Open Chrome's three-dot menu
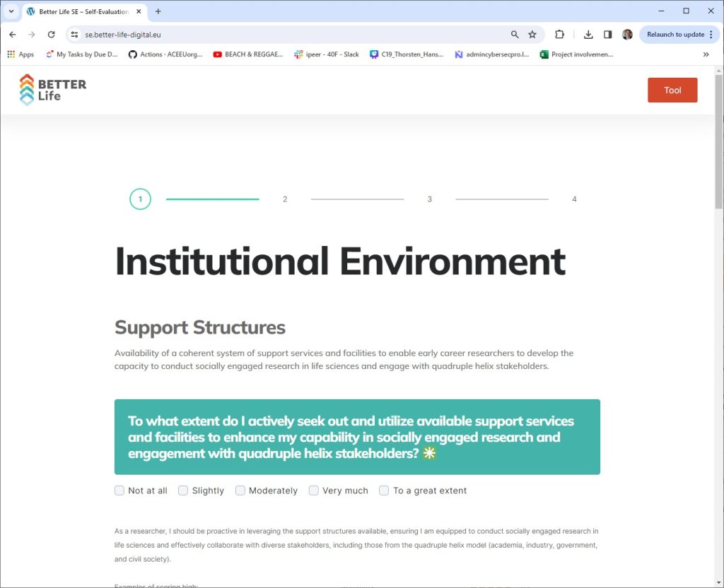Screen dimensions: 724x588 point(711,35)
